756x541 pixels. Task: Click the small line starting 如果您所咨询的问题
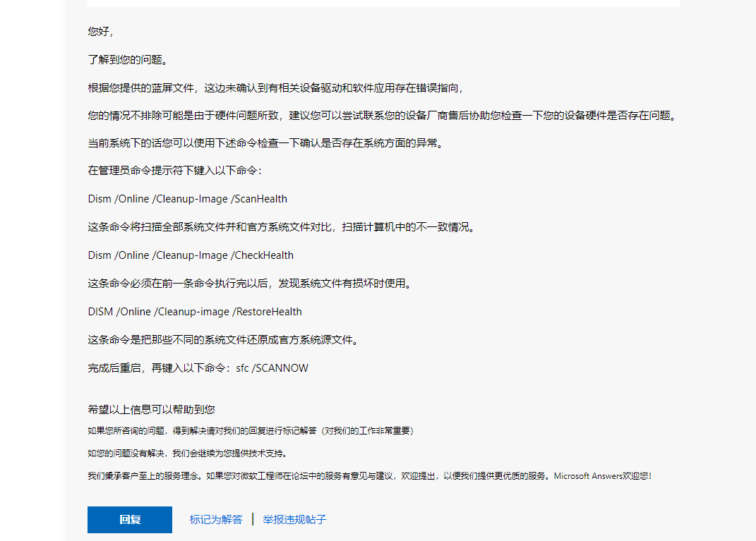[251, 431]
